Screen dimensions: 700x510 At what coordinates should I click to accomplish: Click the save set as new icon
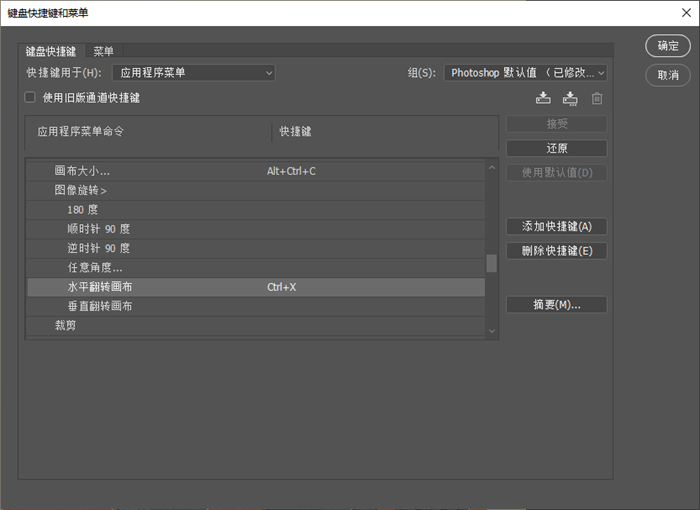click(x=570, y=98)
